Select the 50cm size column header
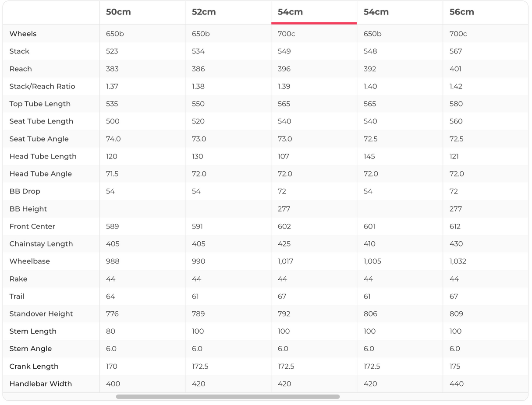Viewport: 532px width, 405px height. 118,12
